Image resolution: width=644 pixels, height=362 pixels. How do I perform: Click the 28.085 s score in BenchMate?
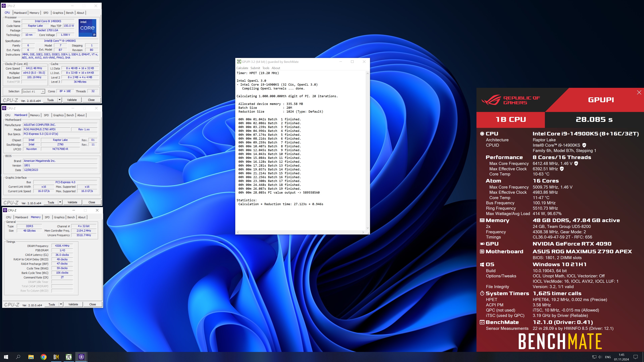point(594,119)
